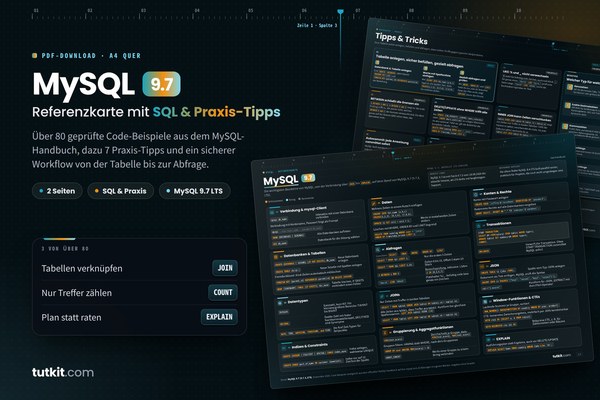Click the 'Indizes & Constraints' heading
This screenshot has width=600, height=400.
pos(310,346)
